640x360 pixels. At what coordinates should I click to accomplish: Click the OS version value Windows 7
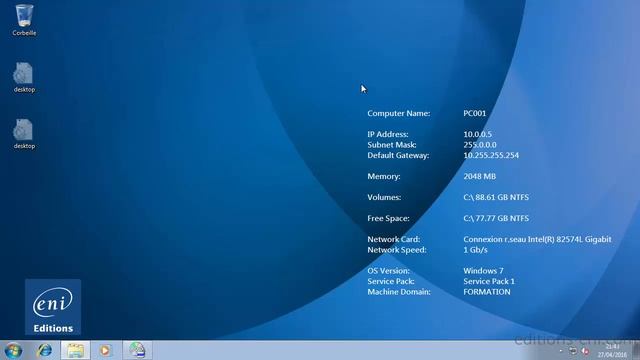pyautogui.click(x=483, y=271)
